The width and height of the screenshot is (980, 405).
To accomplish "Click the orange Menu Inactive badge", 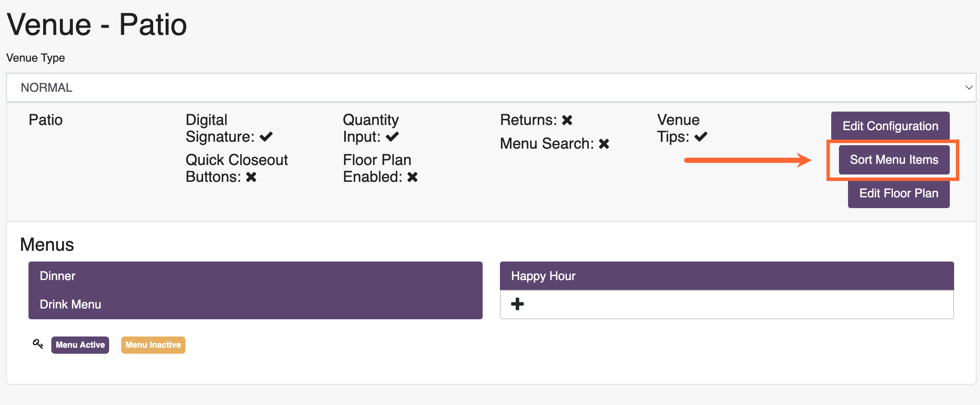I will pyautogui.click(x=153, y=345).
